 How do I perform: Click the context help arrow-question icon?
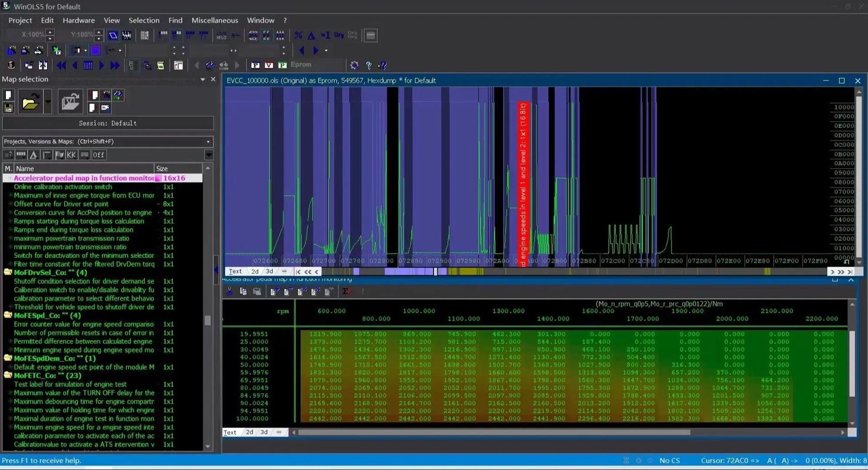[x=383, y=65]
